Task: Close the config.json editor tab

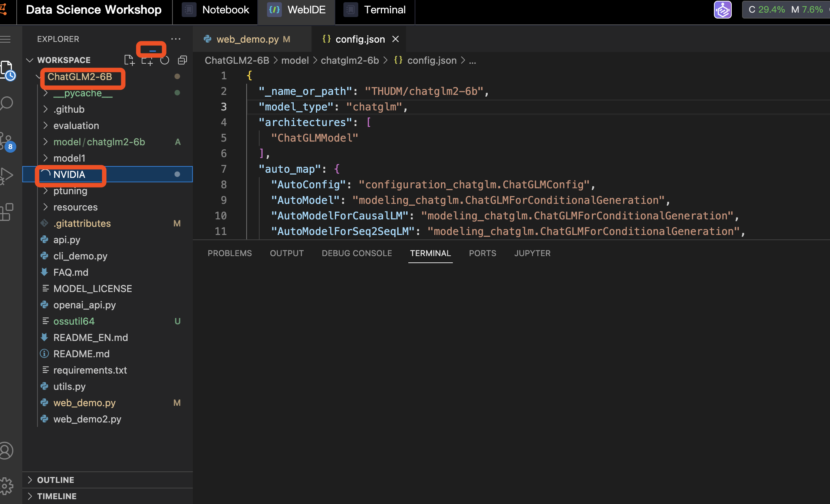Action: coord(396,39)
